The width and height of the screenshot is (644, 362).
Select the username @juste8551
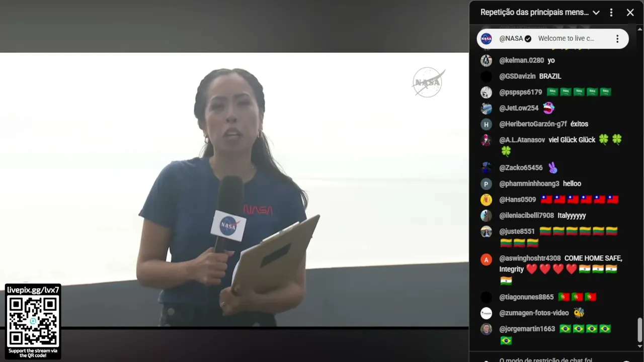pos(517,232)
